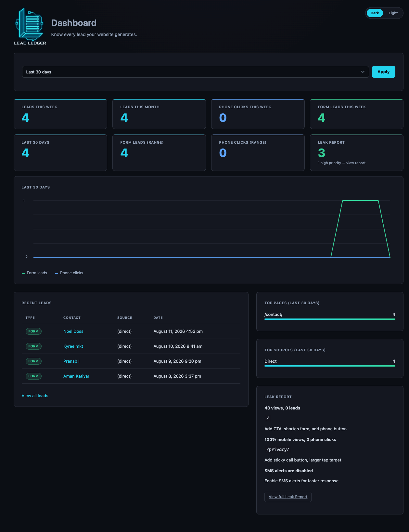409x532 pixels.
Task: Click 'SMS alerts are disabled' item
Action: point(288,471)
